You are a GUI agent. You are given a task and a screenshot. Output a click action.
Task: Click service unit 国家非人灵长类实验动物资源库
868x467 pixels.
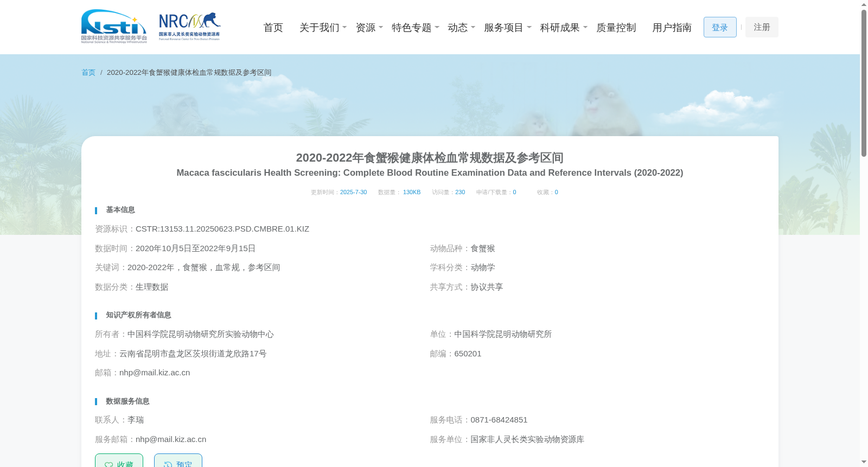coord(527,439)
